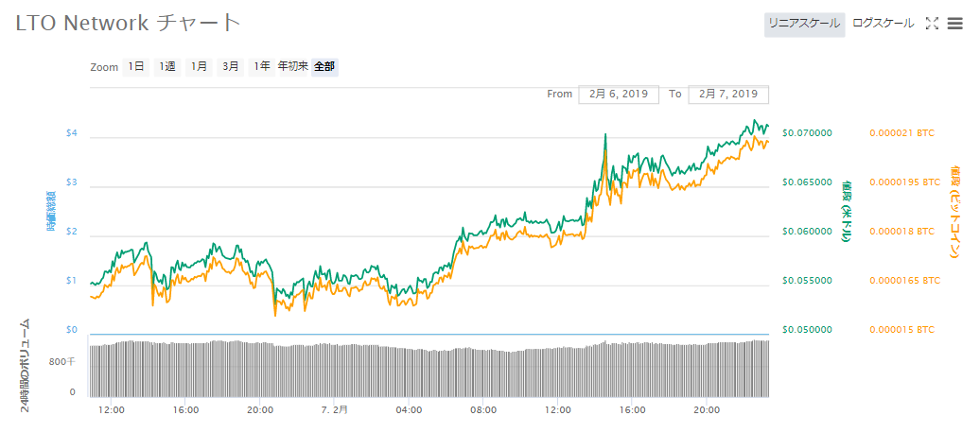The width and height of the screenshot is (980, 433).
Task: Click the 価格 (米ドル) axis title
Action: [847, 211]
